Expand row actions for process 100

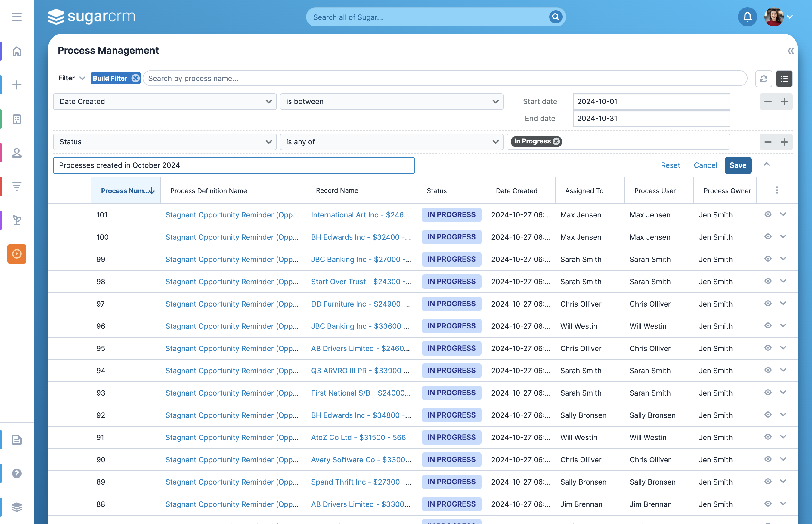point(783,236)
